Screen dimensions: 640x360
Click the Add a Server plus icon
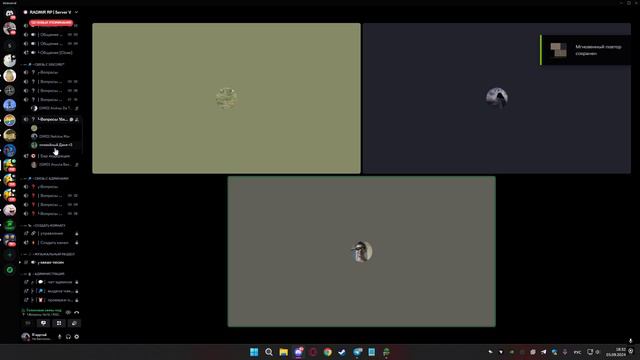(x=10, y=255)
